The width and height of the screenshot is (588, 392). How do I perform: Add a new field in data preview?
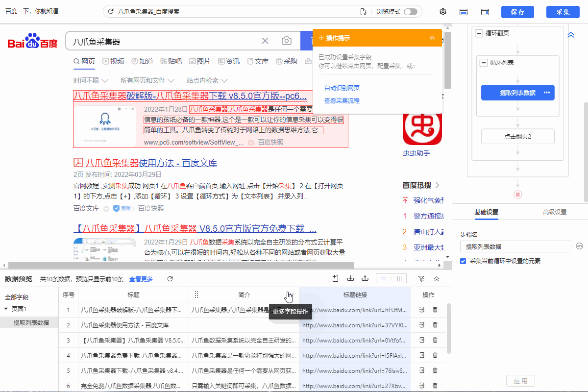point(336,279)
